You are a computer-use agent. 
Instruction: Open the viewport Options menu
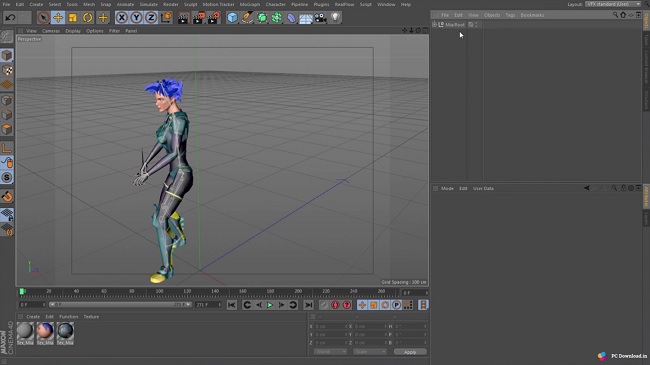click(95, 31)
